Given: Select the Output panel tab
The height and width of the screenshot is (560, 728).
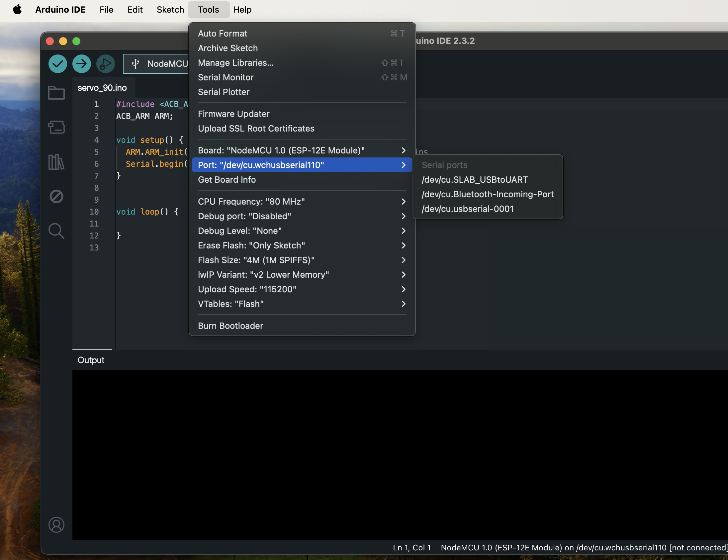Looking at the screenshot, I should pyautogui.click(x=91, y=360).
